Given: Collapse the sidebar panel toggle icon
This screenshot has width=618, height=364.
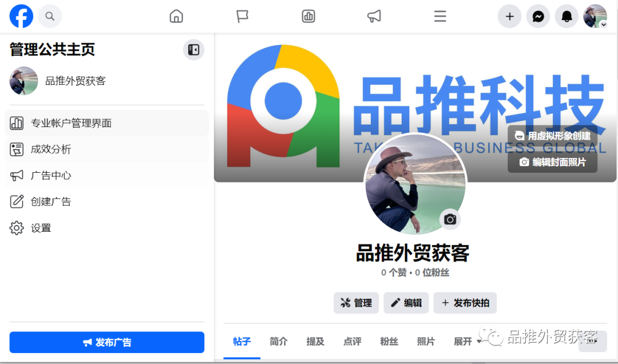Looking at the screenshot, I should [x=193, y=50].
